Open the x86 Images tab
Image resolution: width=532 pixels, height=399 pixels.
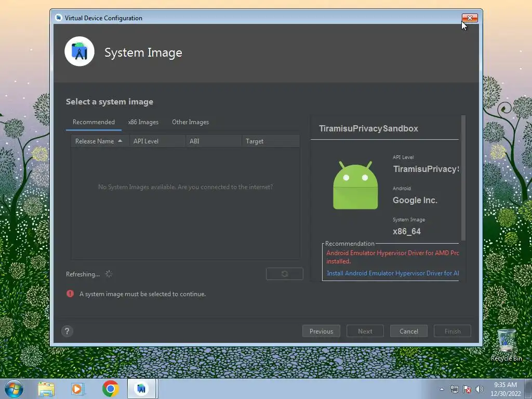pyautogui.click(x=143, y=122)
